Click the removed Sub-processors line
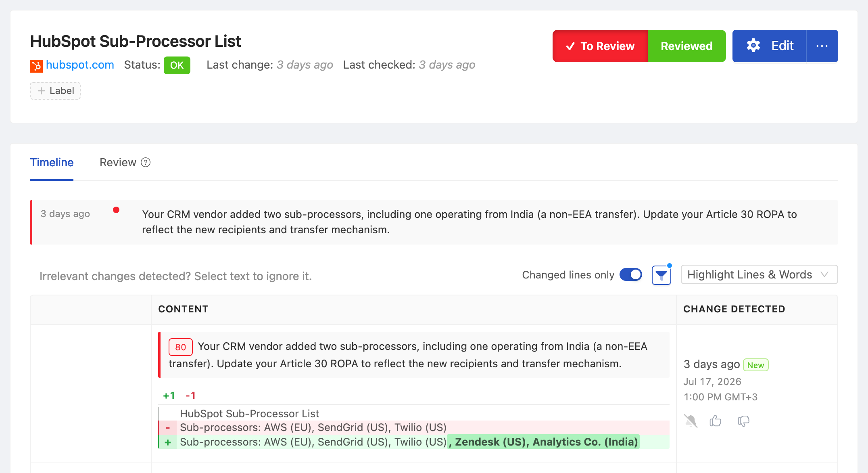 pyautogui.click(x=414, y=427)
